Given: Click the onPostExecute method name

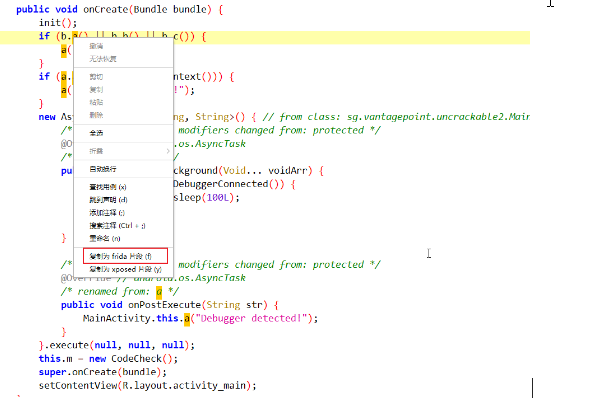Looking at the screenshot, I should point(164,305).
